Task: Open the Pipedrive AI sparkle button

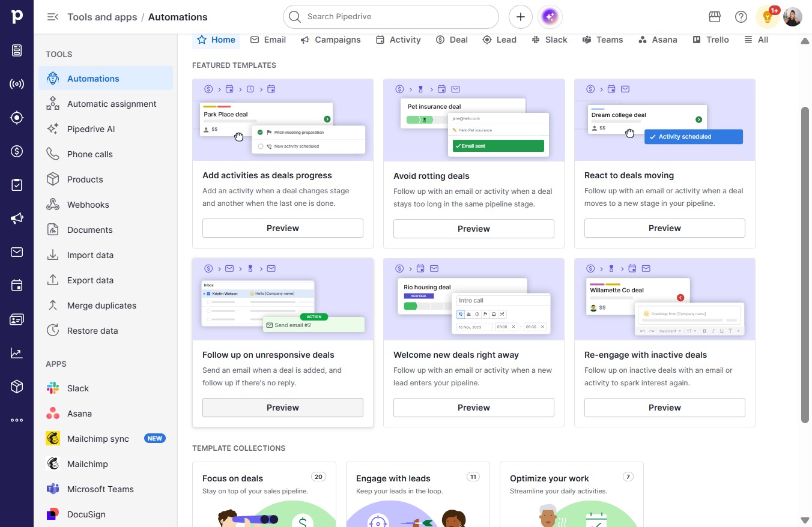Action: (x=551, y=17)
